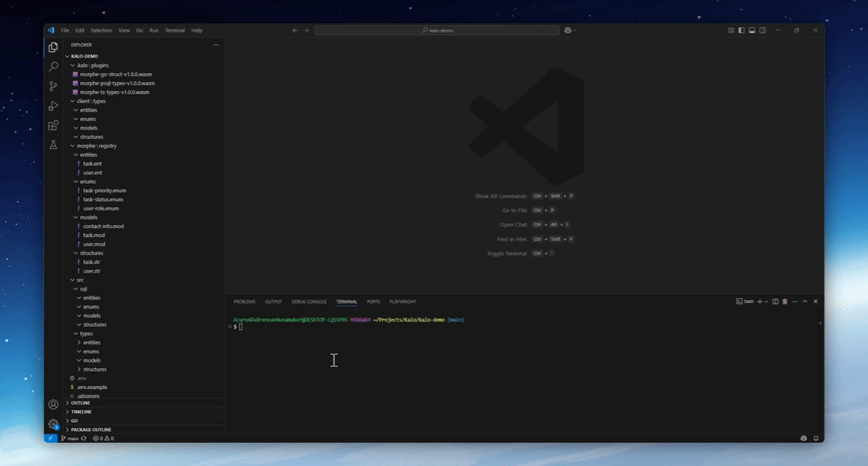Switch to the PROBLEMS panel tab
The height and width of the screenshot is (466, 868).
click(x=244, y=302)
